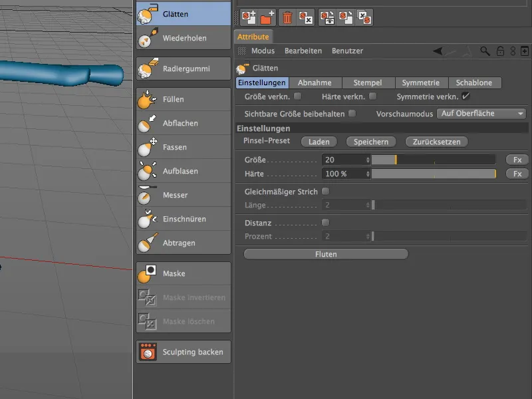Enable Größe verkn. checkbox
The image size is (532, 399).
click(297, 96)
